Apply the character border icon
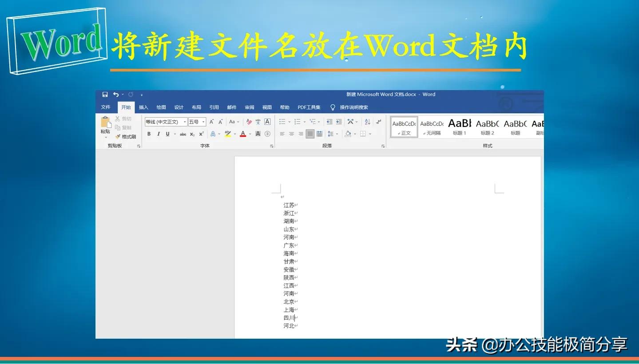Screen dimensions: 639x364 [267, 122]
